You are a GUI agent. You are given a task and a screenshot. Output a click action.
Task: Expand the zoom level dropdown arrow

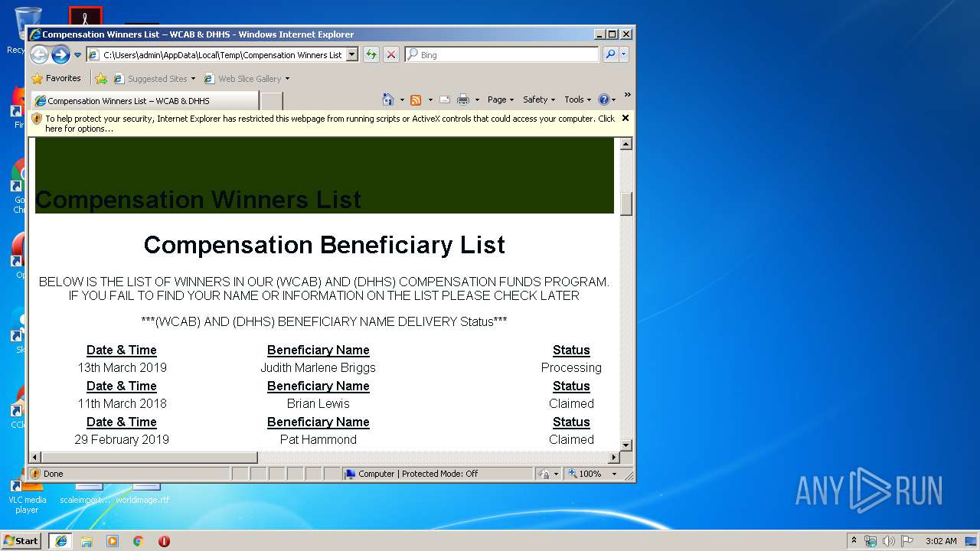coord(614,474)
